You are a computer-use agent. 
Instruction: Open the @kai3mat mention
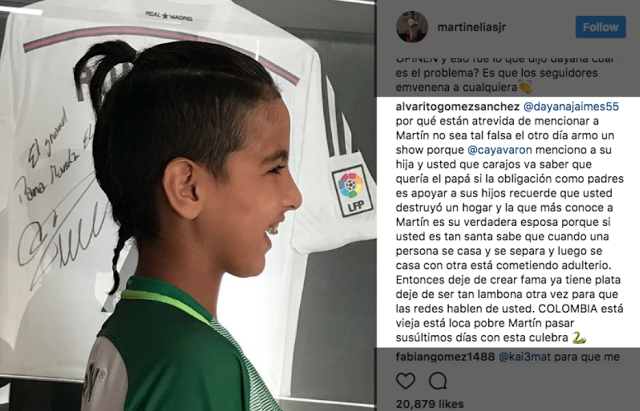pos(524,357)
